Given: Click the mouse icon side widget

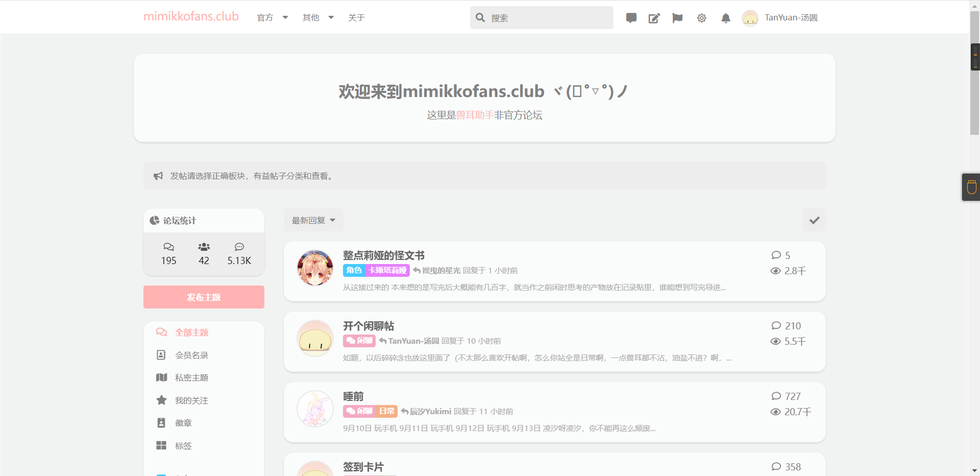Looking at the screenshot, I should click(971, 187).
